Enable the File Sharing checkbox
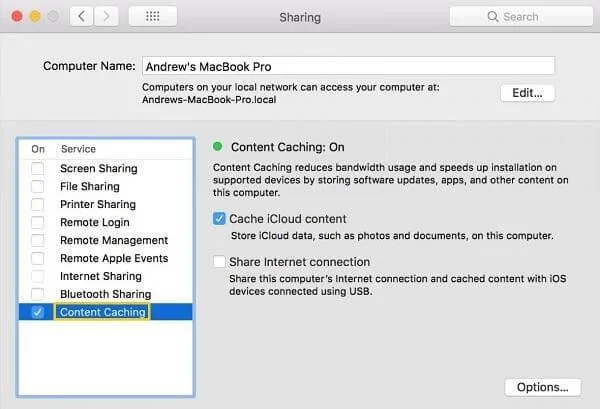 pyautogui.click(x=38, y=187)
